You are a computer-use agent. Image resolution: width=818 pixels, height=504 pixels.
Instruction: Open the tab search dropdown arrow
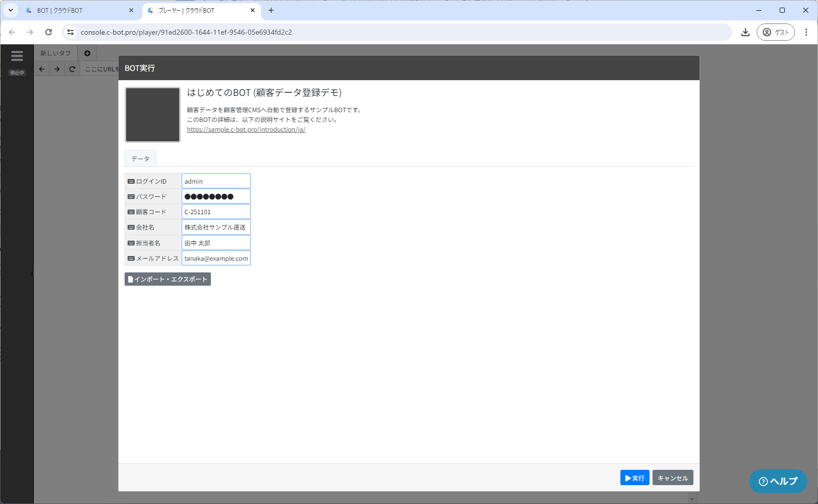pos(11,10)
